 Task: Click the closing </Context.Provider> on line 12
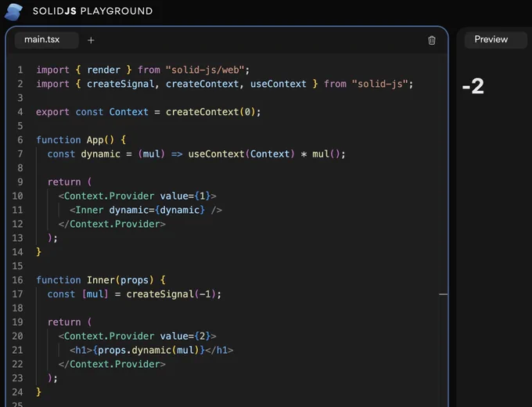tap(112, 224)
